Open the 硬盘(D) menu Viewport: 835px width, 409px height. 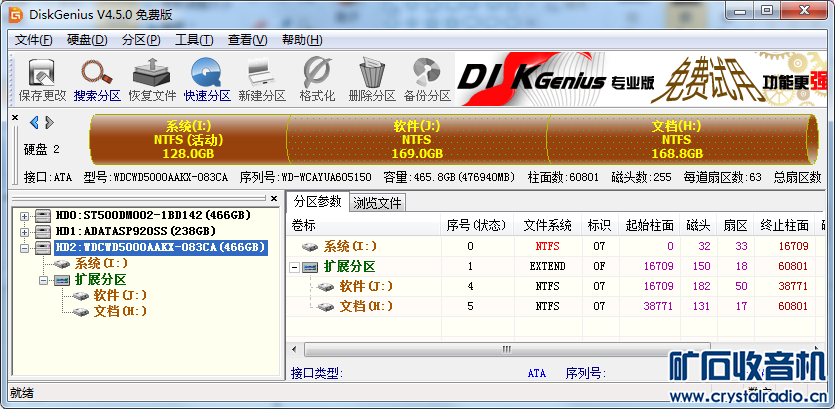[x=87, y=40]
